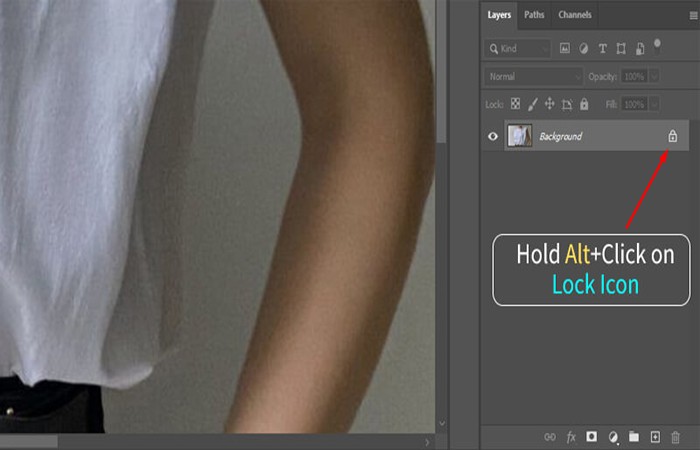
Task: Open the Opacity slider dropdown arrow
Action: click(x=654, y=76)
